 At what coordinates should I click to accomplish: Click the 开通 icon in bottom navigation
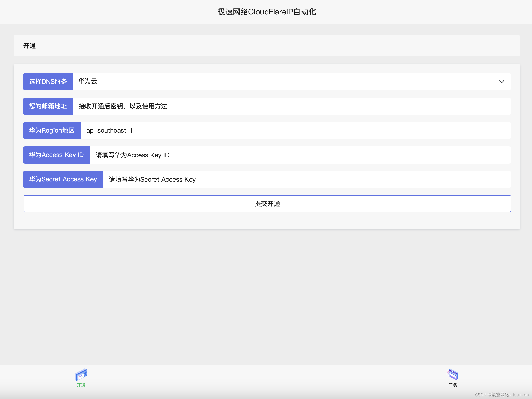tap(81, 375)
